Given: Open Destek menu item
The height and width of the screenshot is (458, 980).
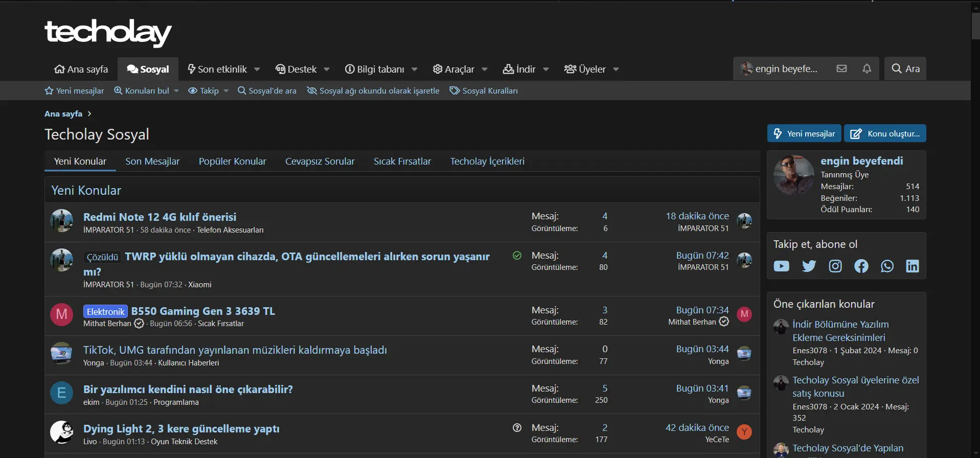Looking at the screenshot, I should pos(296,69).
